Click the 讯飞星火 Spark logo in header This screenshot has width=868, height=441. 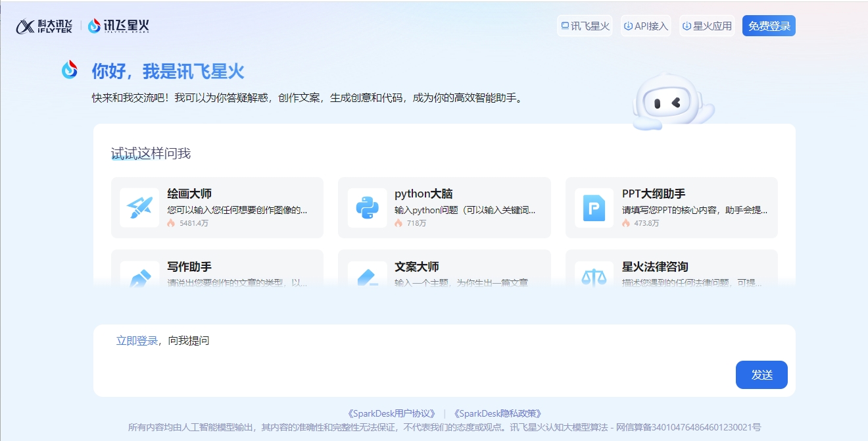point(119,26)
